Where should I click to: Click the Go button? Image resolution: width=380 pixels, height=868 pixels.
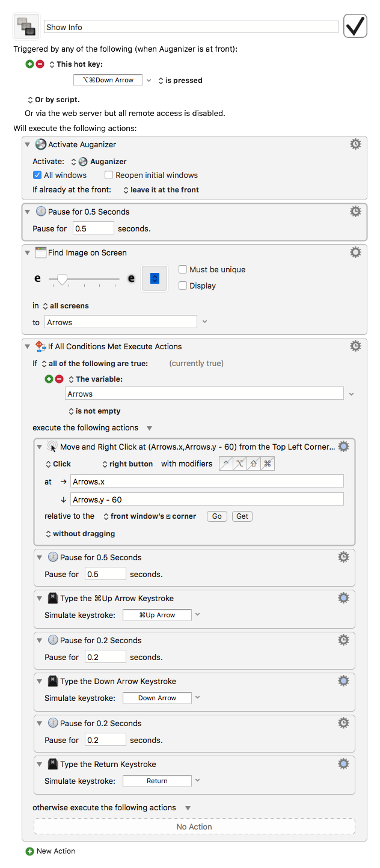coord(217,516)
